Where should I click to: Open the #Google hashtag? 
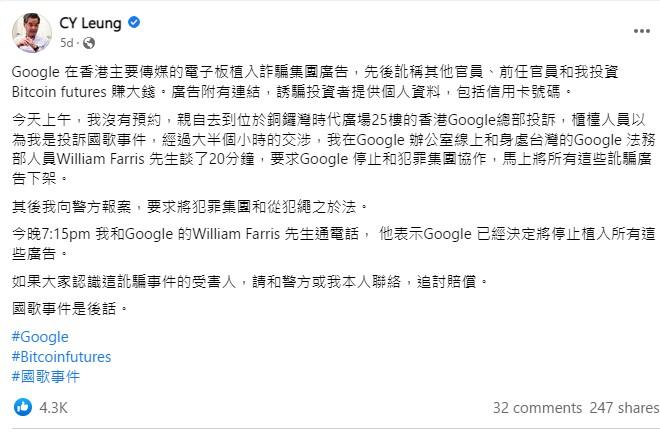(x=40, y=336)
